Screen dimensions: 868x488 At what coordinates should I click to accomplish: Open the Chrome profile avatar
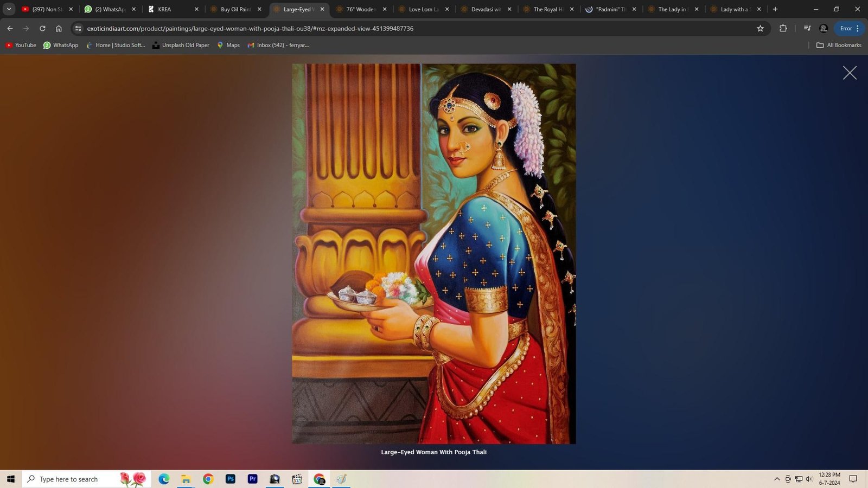click(824, 28)
